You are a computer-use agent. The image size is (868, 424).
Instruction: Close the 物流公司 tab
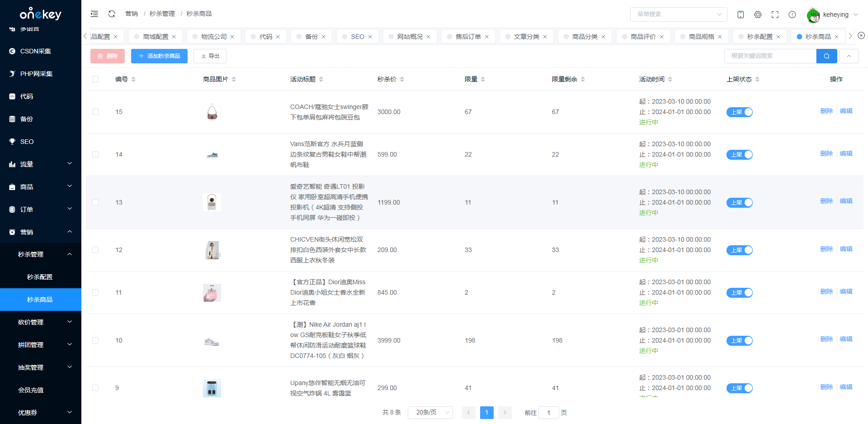click(x=232, y=37)
